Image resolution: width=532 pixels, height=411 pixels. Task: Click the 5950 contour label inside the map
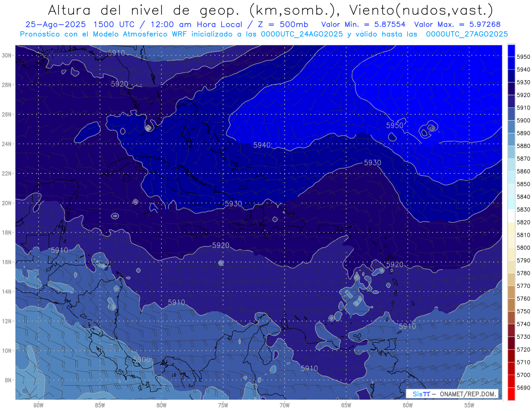(395, 125)
